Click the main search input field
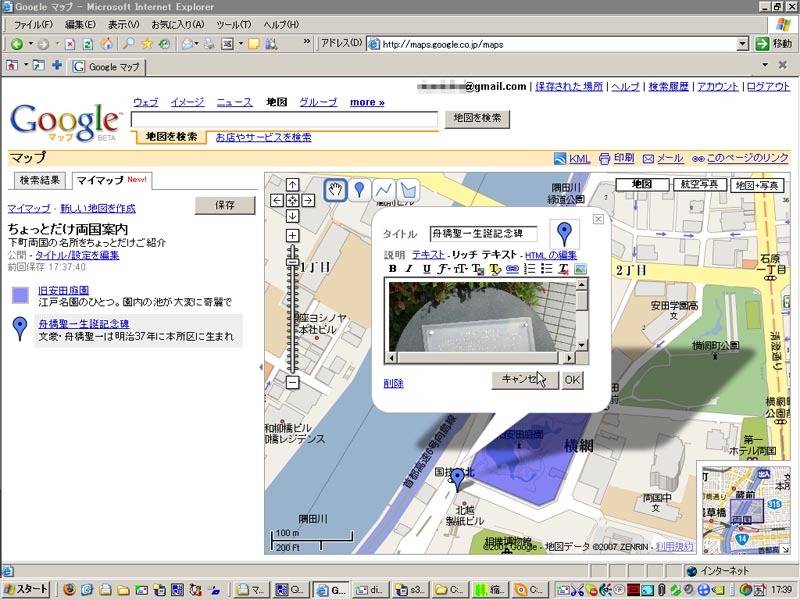This screenshot has width=800, height=600. (284, 120)
